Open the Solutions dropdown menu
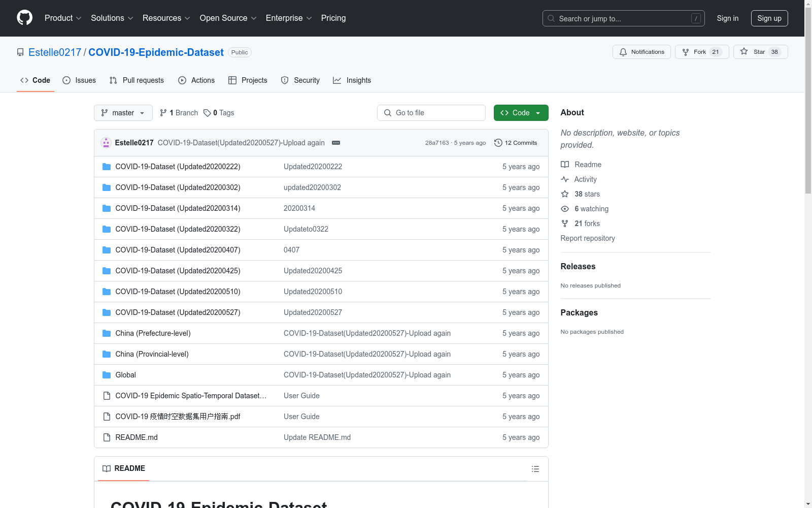The image size is (812, 508). tap(112, 18)
